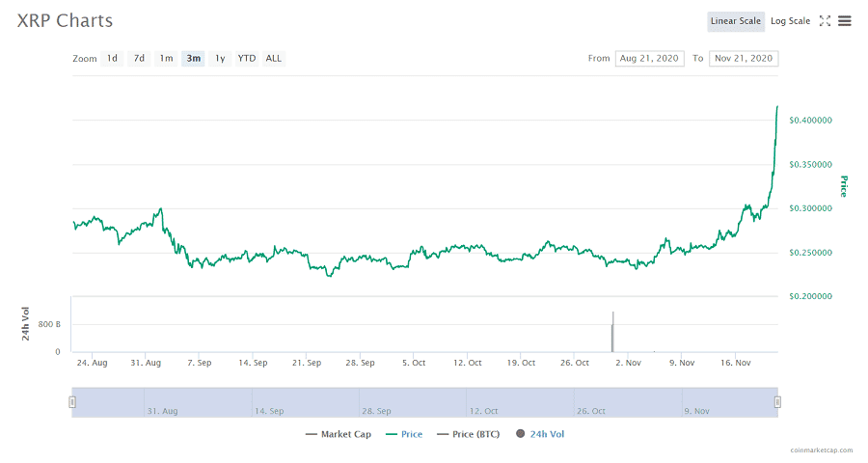Open fullscreen chart view icon

[x=825, y=21]
